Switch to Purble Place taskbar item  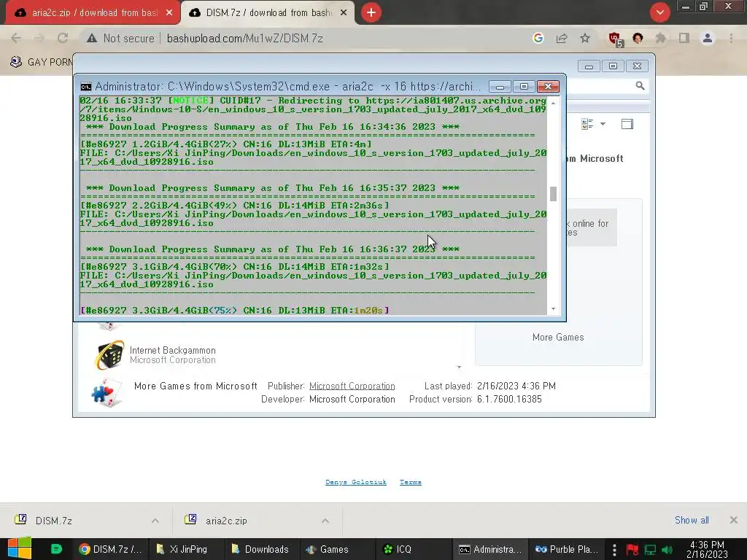[567, 549]
